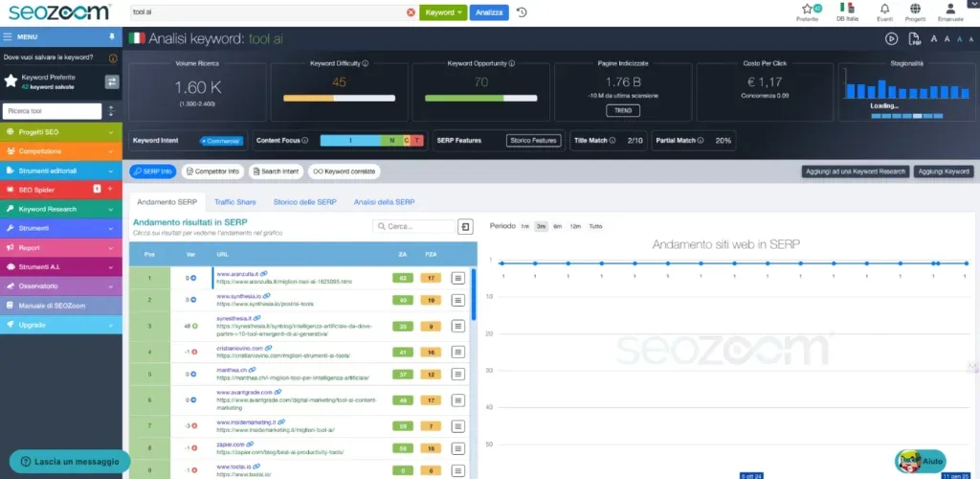Open row menu for manthea.ch result
Screen dimensions: 980x479
pyautogui.click(x=458, y=374)
